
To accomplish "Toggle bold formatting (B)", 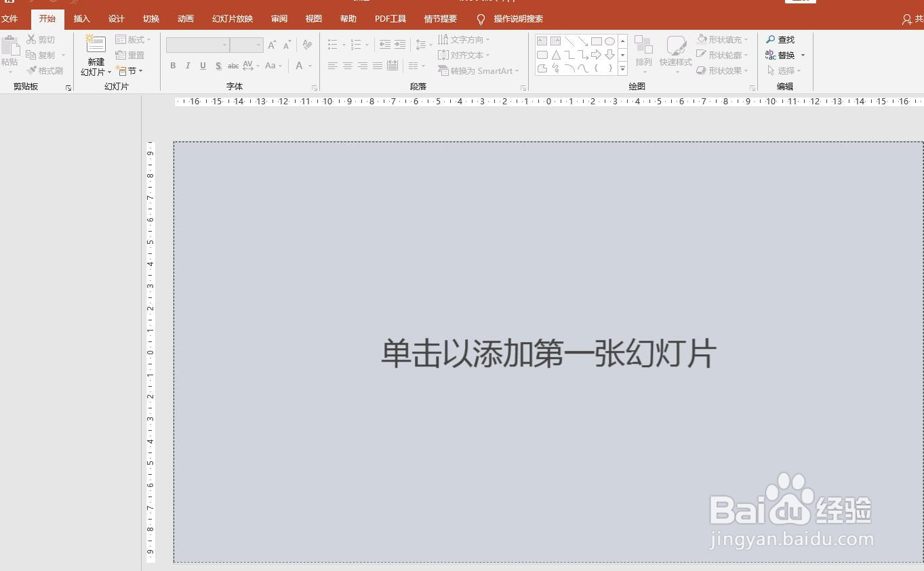I will [x=173, y=66].
